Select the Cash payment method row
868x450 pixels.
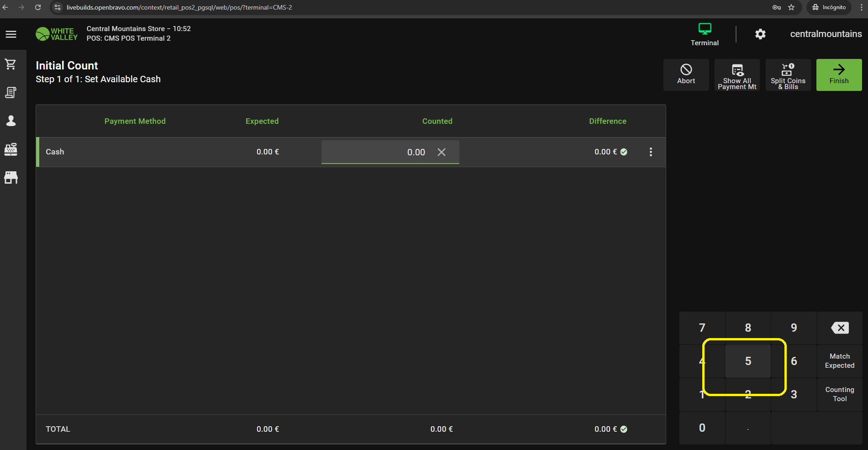pos(351,152)
